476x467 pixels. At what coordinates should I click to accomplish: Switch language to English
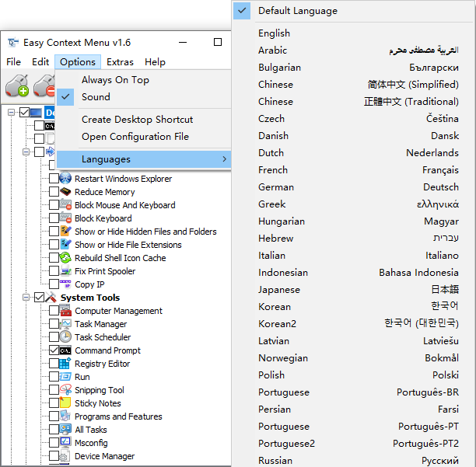pos(354,33)
